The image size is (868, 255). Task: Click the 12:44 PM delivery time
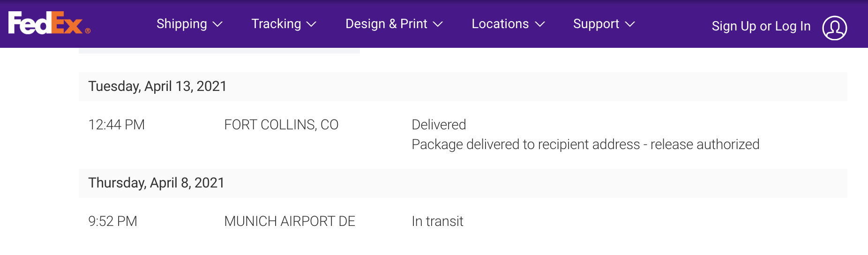coord(116,125)
